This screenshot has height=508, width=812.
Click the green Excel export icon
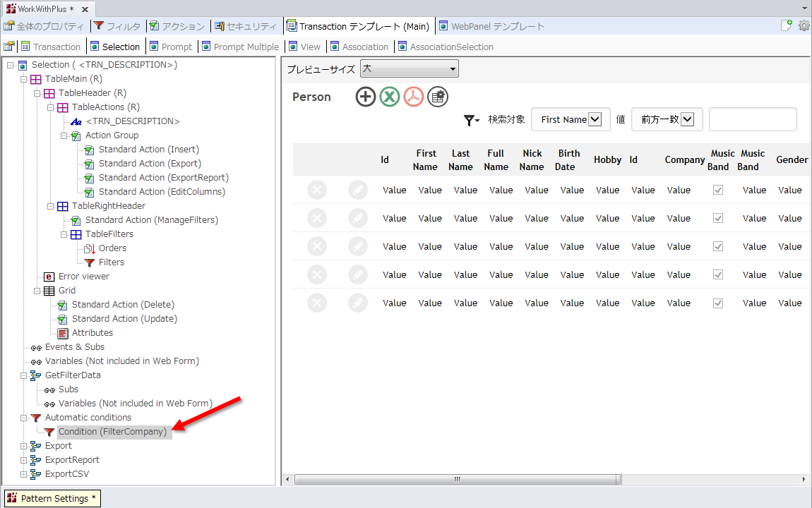[x=390, y=97]
